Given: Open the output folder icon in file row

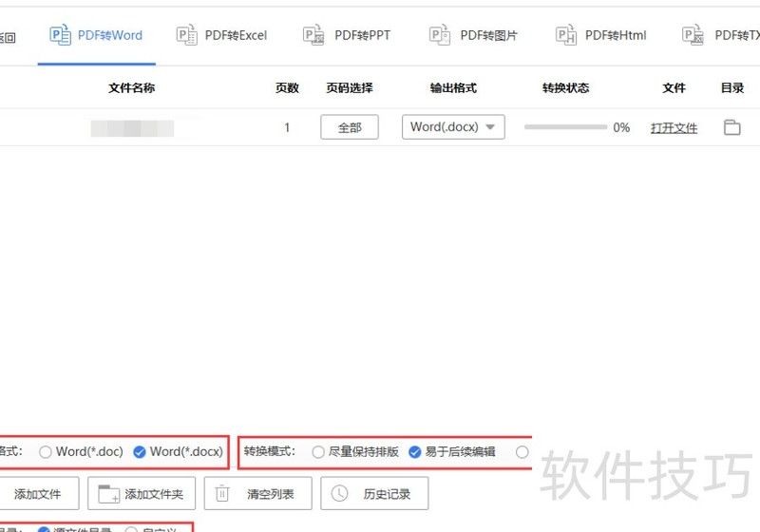Looking at the screenshot, I should (731, 127).
